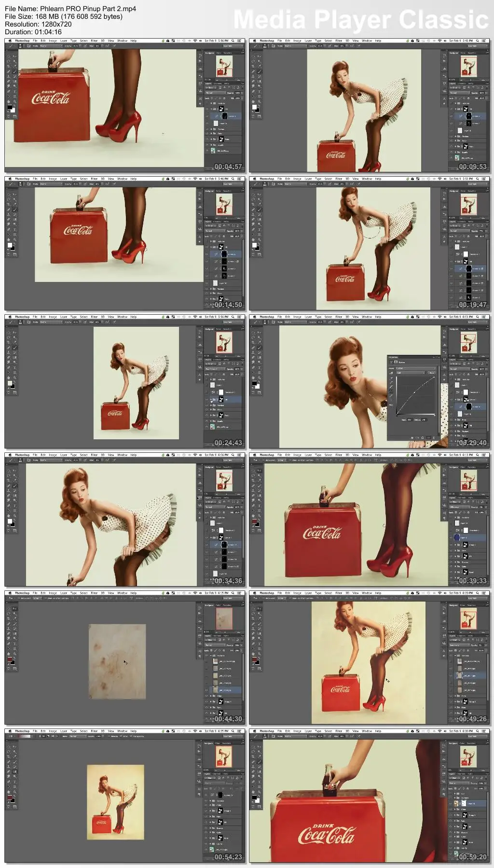Hide the selected Curves layer in 00:04:57 frame
Viewport: 494px width, 868px height.
[207, 116]
